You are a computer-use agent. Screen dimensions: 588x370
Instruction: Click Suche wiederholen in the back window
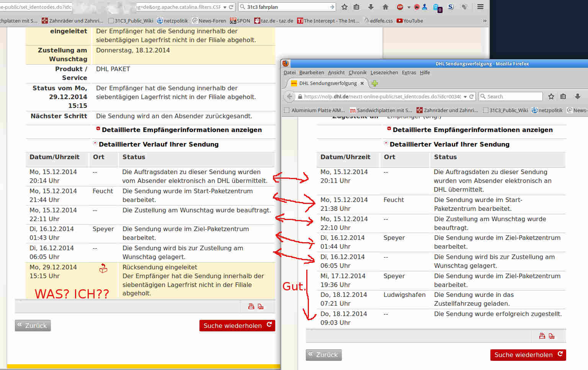click(x=237, y=326)
